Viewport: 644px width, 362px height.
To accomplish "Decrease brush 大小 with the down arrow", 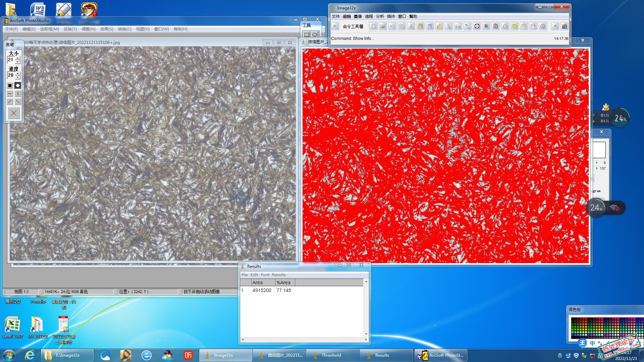I will (18, 62).
